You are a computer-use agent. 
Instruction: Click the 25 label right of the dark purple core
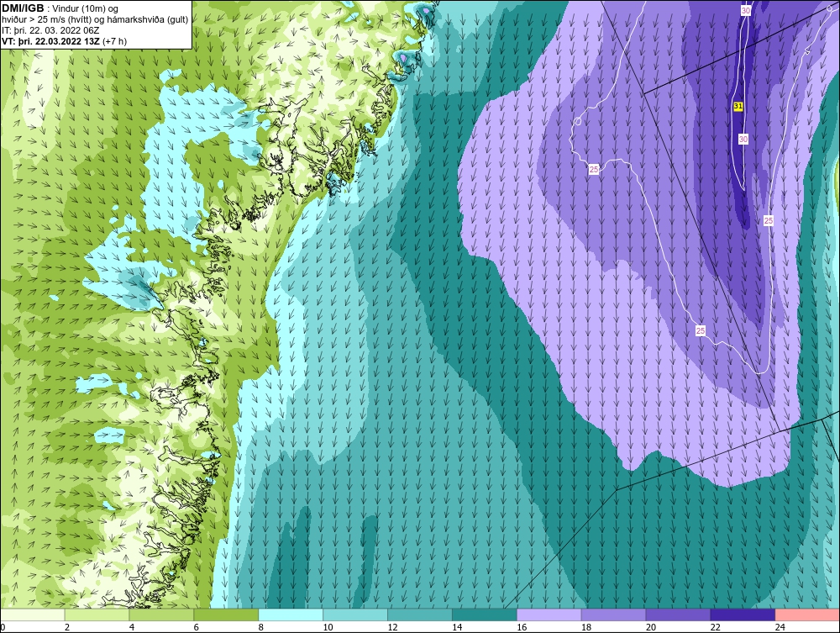(769, 220)
